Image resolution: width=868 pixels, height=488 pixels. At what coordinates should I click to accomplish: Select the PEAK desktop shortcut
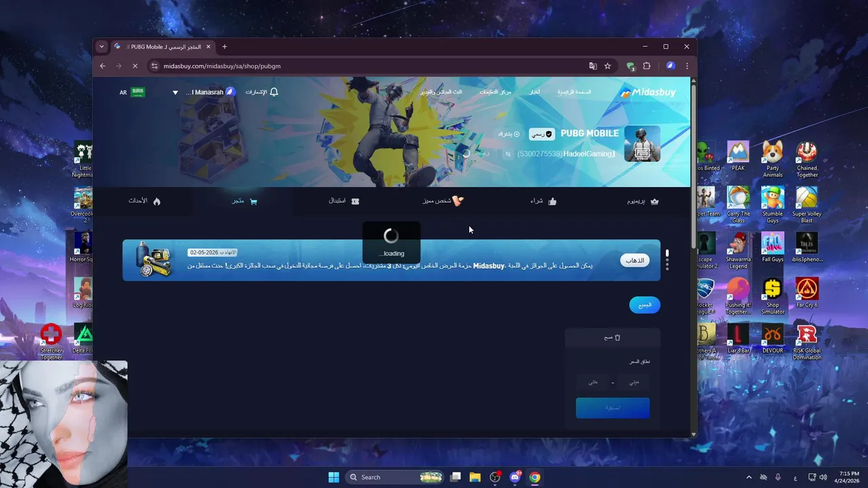click(x=738, y=156)
